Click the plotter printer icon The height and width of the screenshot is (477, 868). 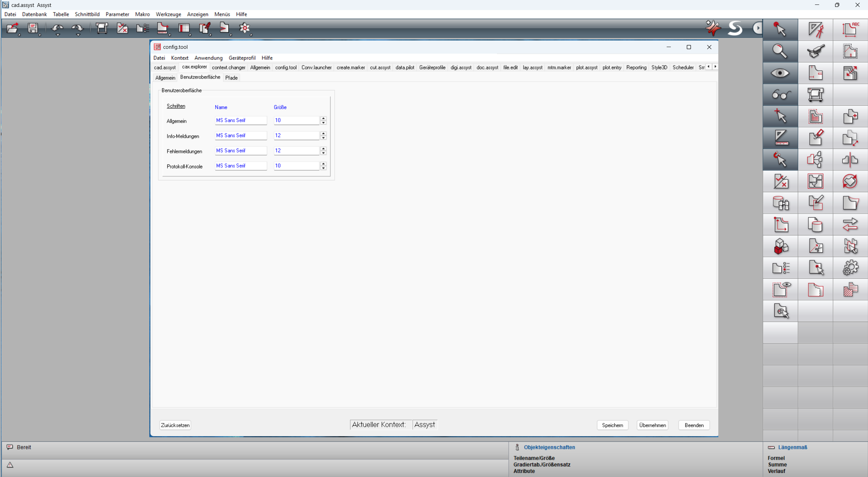click(x=815, y=94)
